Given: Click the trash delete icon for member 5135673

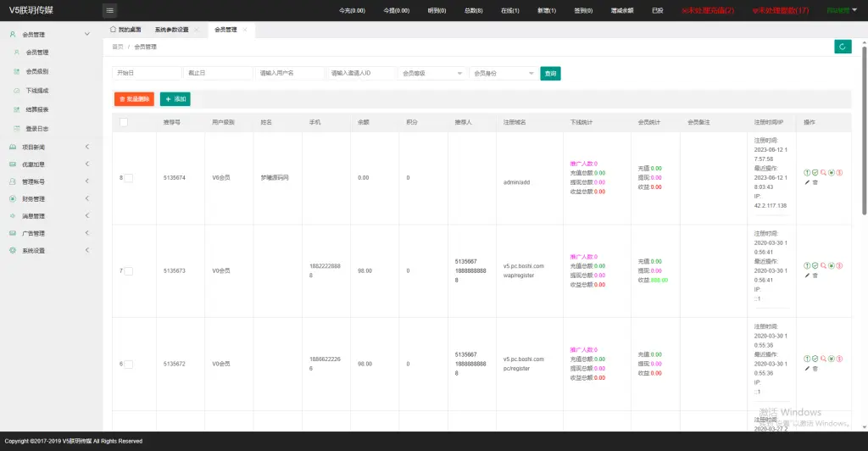Looking at the screenshot, I should 815,276.
